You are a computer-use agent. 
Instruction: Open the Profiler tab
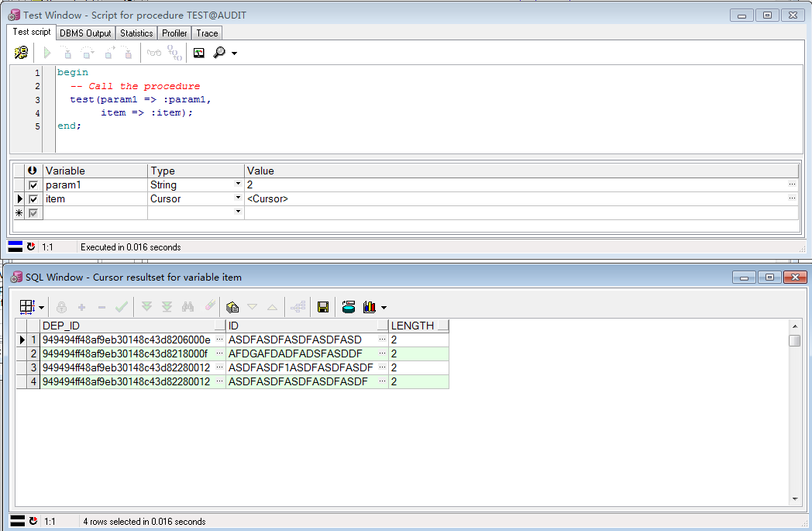(x=174, y=33)
